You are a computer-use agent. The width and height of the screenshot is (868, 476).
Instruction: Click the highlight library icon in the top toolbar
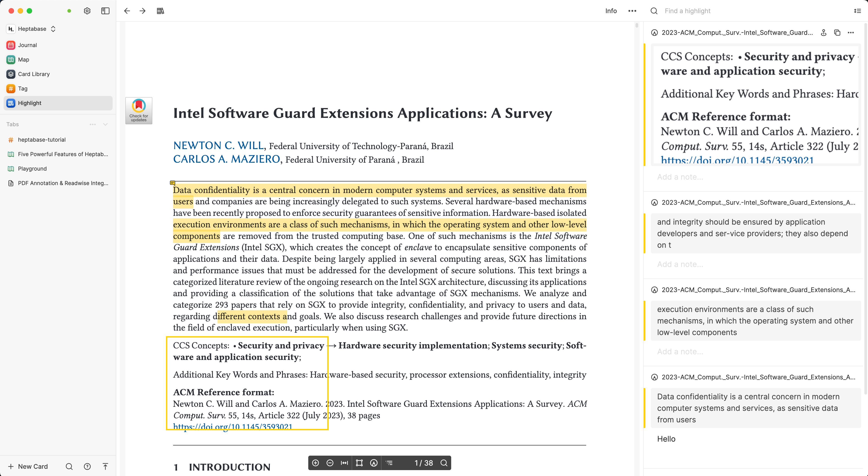click(160, 11)
